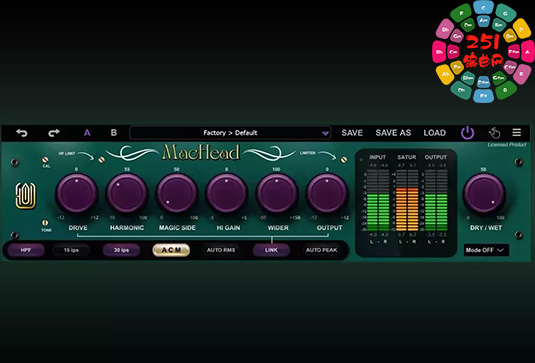Click the WIDER value 100

click(x=276, y=169)
